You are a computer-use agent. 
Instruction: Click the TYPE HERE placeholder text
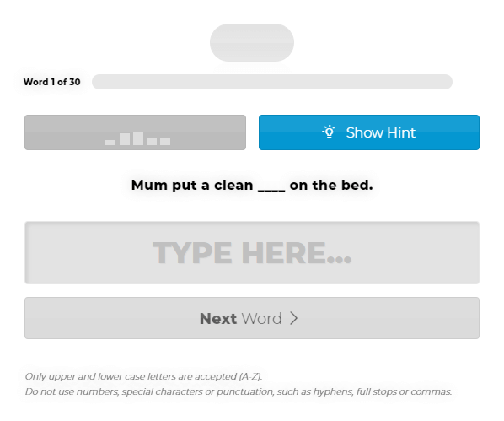[252, 253]
